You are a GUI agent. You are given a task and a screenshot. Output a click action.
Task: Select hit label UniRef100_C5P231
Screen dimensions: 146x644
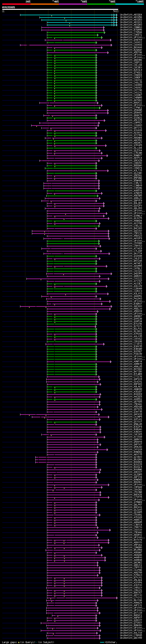131,233
